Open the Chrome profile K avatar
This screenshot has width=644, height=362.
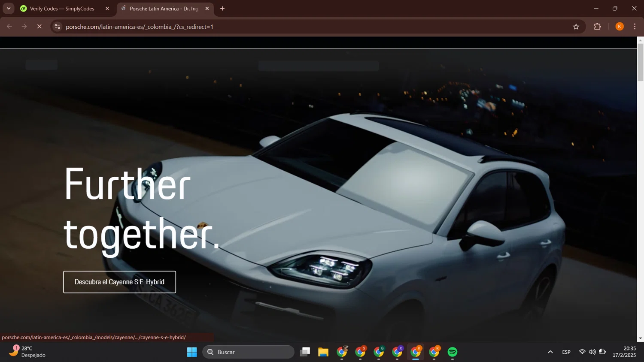[x=620, y=27]
